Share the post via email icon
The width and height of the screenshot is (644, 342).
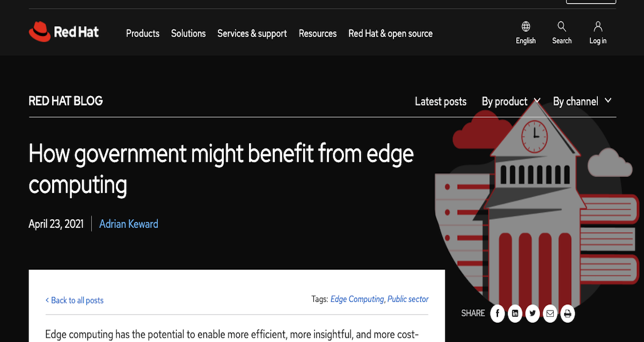550,314
